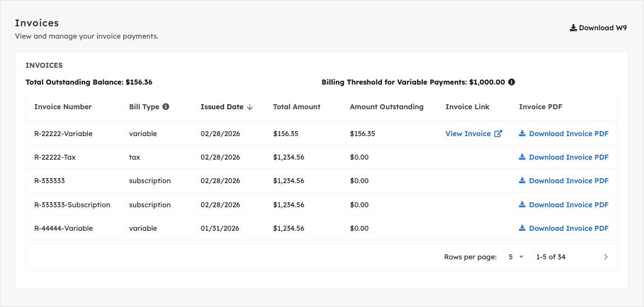
Task: Download Invoice PDF for R-333333-Subscription
Action: 563,204
